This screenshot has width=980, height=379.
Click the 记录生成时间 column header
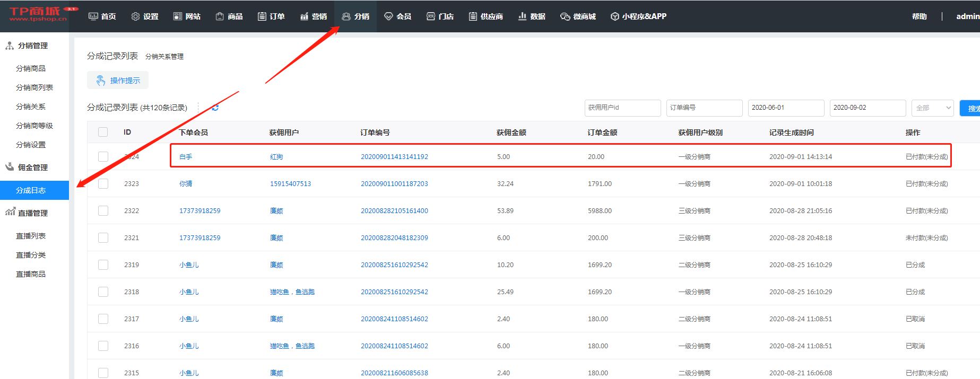point(791,133)
